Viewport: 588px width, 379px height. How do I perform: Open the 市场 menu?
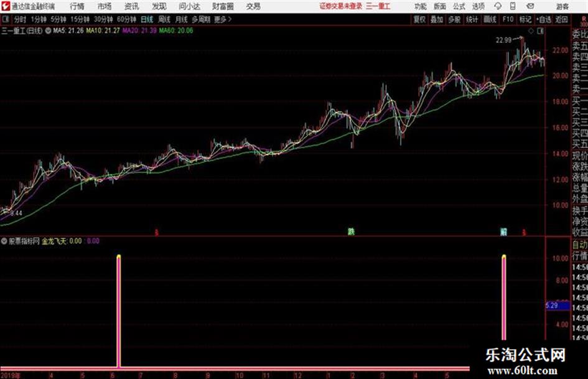[x=105, y=6]
